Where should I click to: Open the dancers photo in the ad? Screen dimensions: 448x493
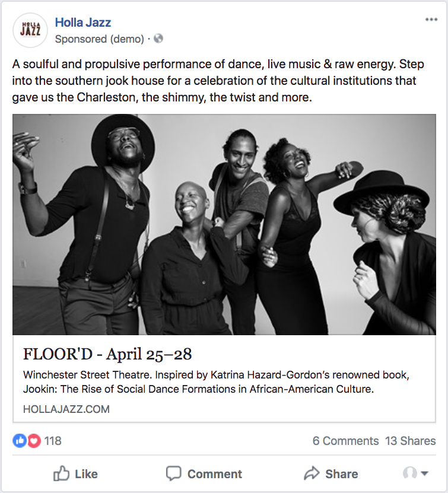(224, 224)
